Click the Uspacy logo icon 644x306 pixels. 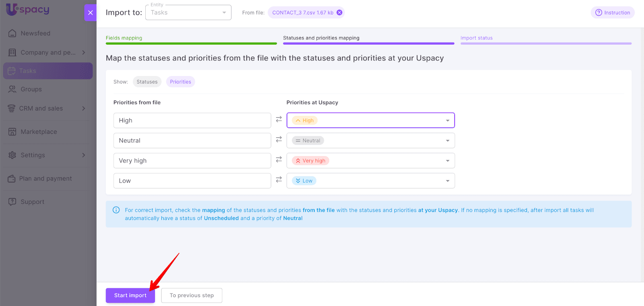pyautogui.click(x=12, y=9)
